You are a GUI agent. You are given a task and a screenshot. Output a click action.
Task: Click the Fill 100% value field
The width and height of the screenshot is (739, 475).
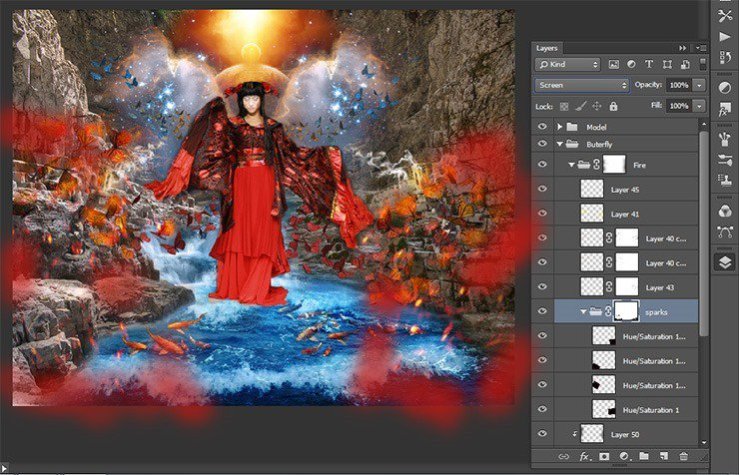pos(679,106)
